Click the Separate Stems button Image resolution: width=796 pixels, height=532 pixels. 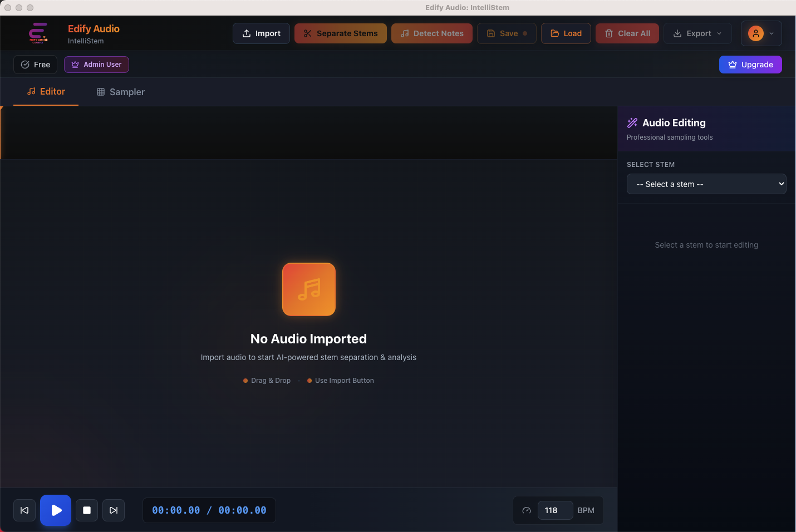(x=341, y=33)
